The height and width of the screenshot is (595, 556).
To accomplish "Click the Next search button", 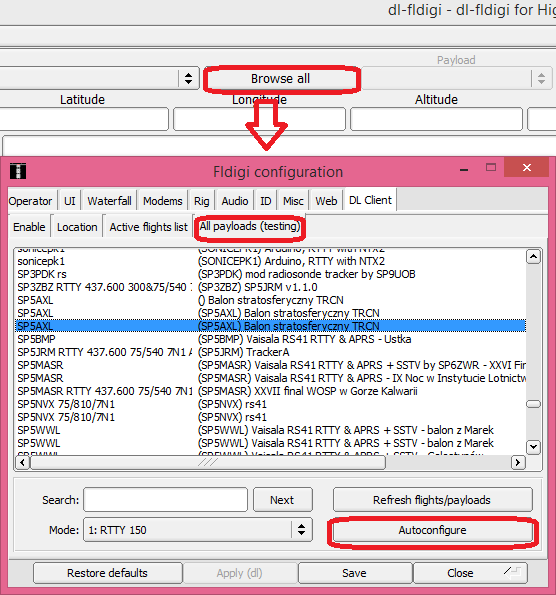I will (x=283, y=500).
